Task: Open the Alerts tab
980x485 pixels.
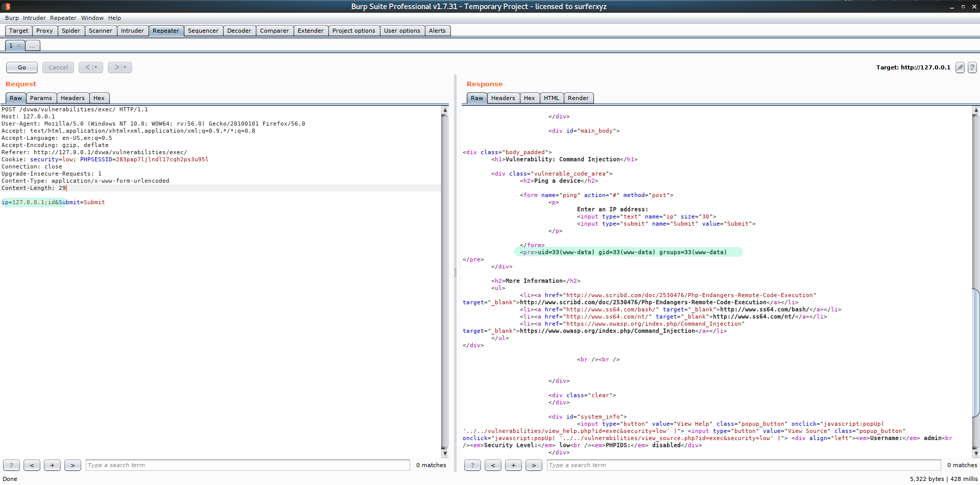Action: pyautogui.click(x=438, y=31)
